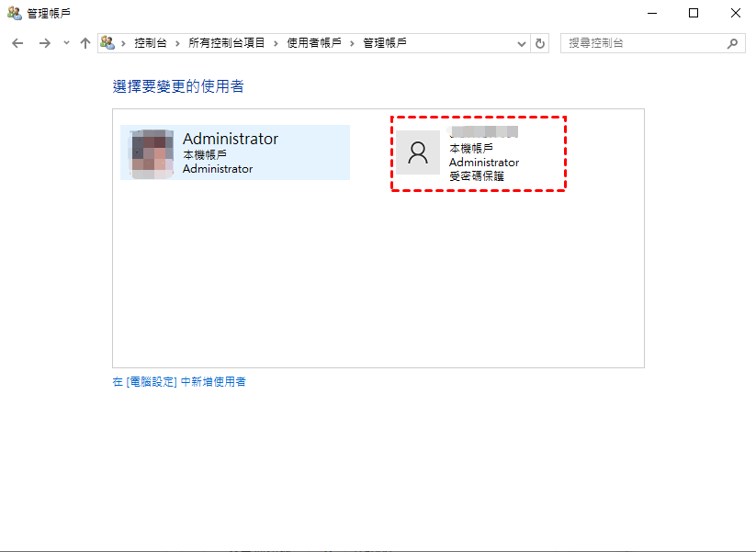
Task: Expand the chevron after 使用者帳戶 breadcrumb
Action: (x=352, y=43)
